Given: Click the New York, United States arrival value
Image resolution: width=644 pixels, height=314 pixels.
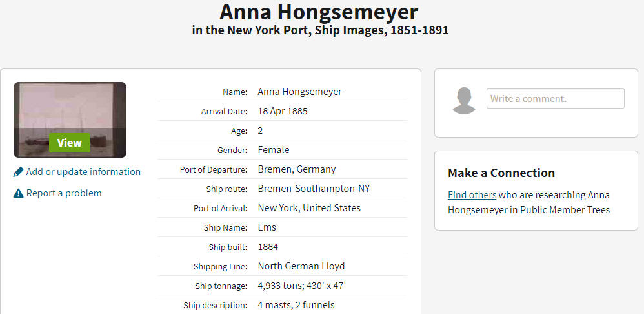Looking at the screenshot, I should point(309,208).
